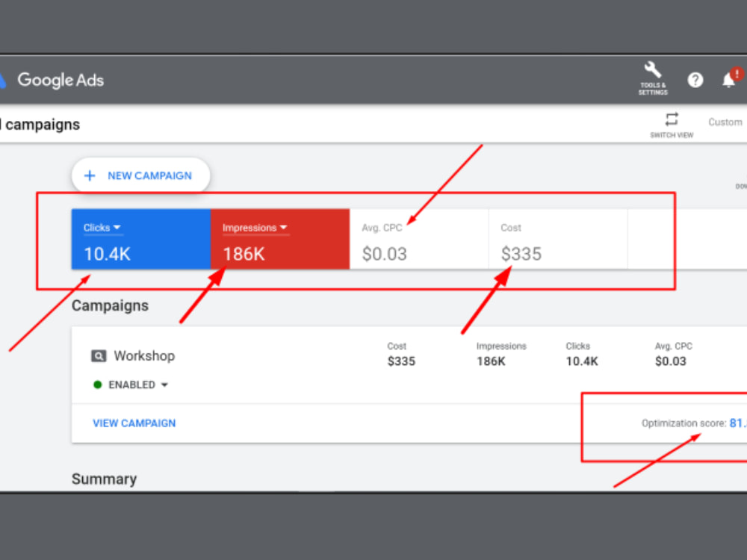Viewport: 747px width, 560px height.
Task: Open the Workshop campaign name
Action: pyautogui.click(x=144, y=355)
